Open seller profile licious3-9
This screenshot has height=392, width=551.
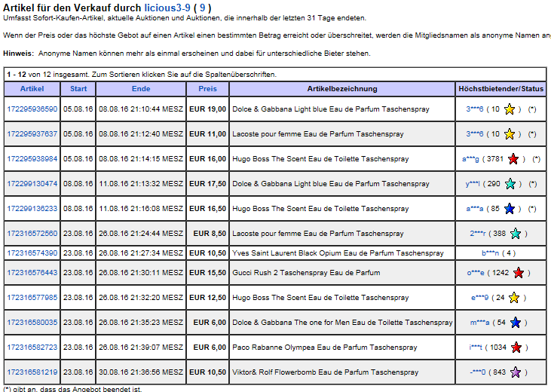click(167, 8)
